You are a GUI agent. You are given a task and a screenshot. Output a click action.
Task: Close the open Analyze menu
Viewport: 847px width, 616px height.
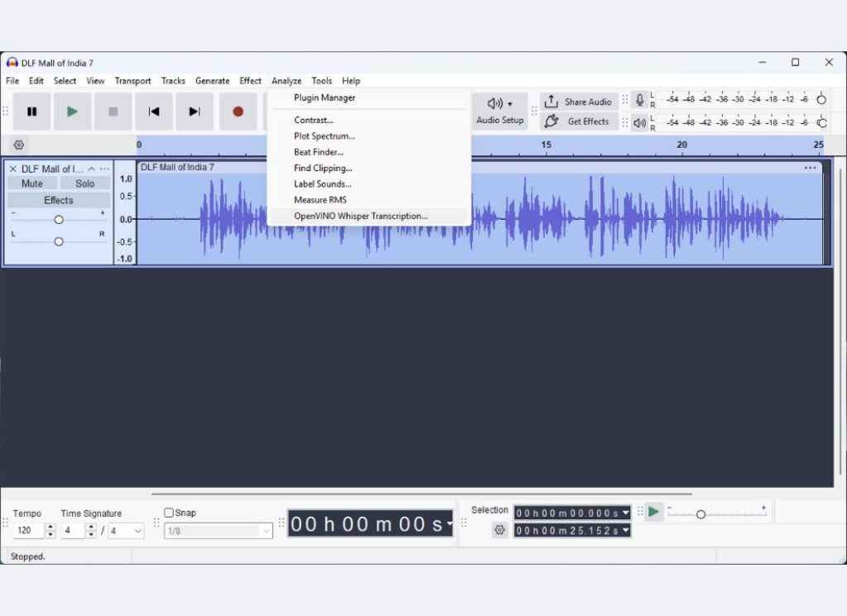[286, 81]
